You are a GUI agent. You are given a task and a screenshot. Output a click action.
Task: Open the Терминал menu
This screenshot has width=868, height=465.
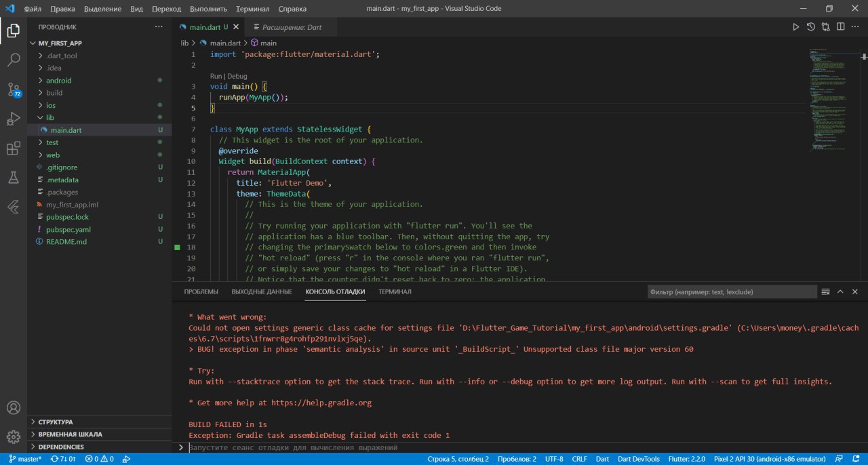253,9
